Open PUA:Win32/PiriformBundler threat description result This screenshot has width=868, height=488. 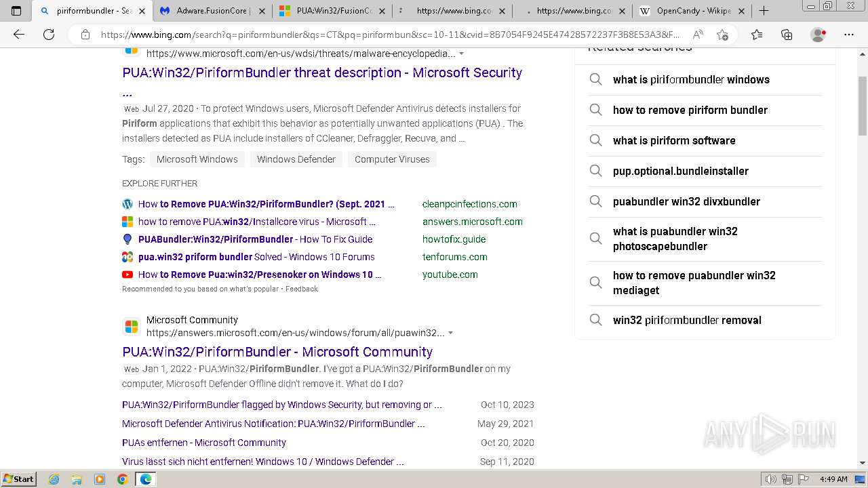(x=322, y=73)
